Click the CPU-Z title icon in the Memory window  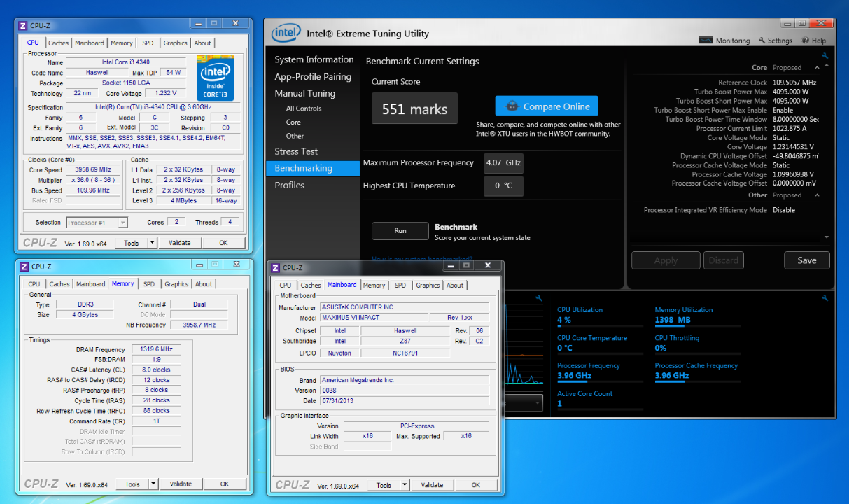pos(23,267)
